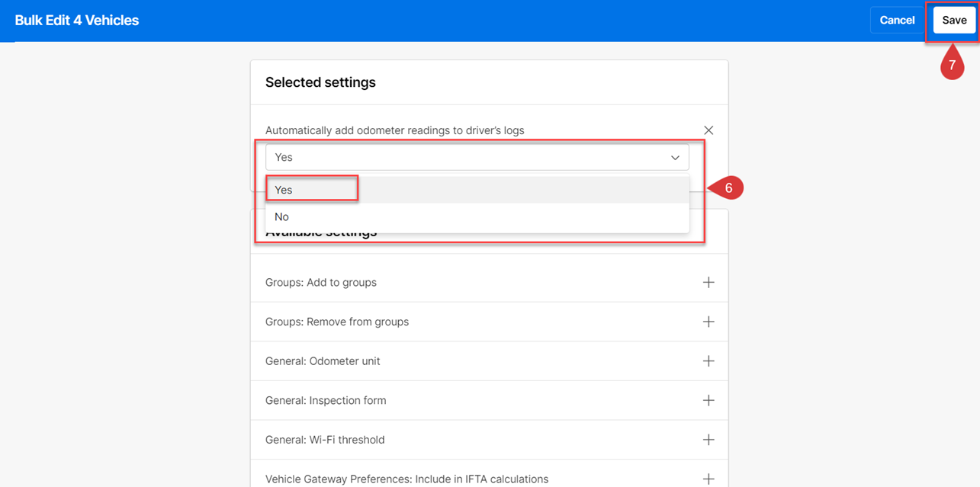The width and height of the screenshot is (980, 487).
Task: Remove odometer readings setting with X icon
Action: (x=708, y=130)
